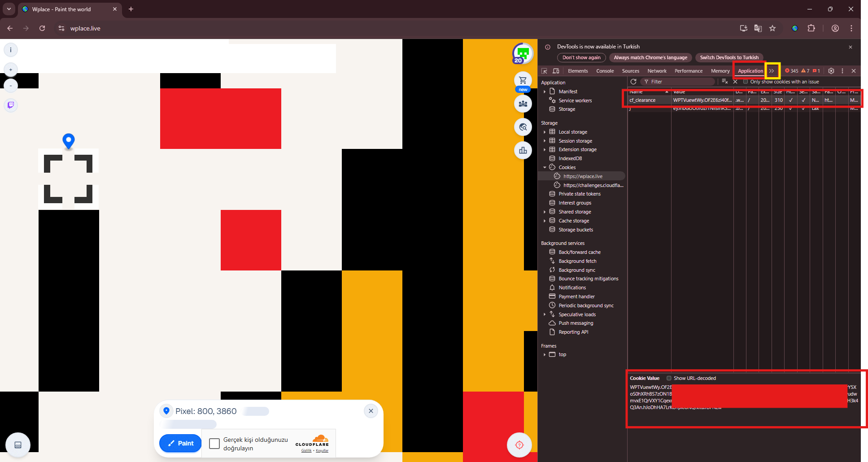Zoom in the map with plus button
The height and width of the screenshot is (462, 868).
coord(11,70)
